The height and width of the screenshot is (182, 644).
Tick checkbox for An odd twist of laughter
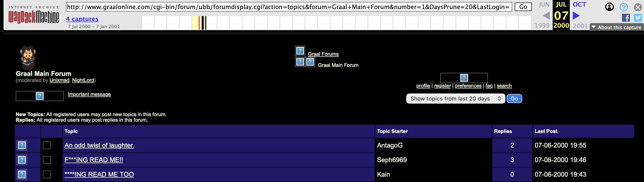(47, 145)
